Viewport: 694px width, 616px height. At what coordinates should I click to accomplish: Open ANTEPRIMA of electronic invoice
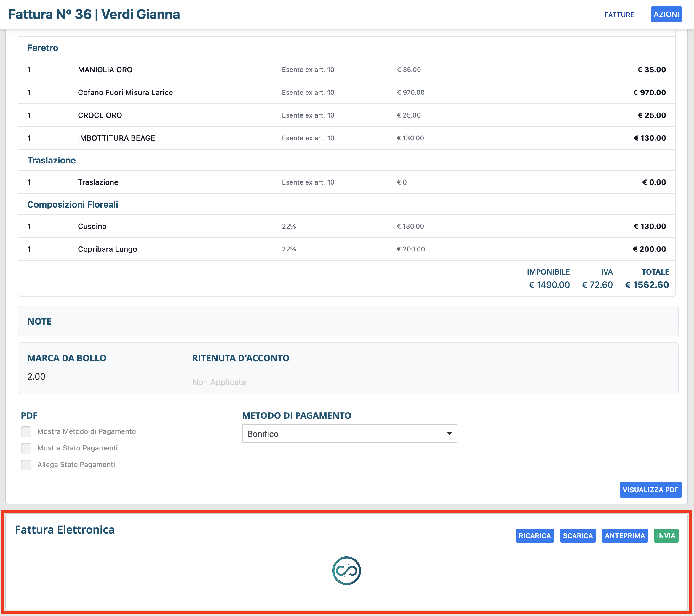[x=624, y=535]
